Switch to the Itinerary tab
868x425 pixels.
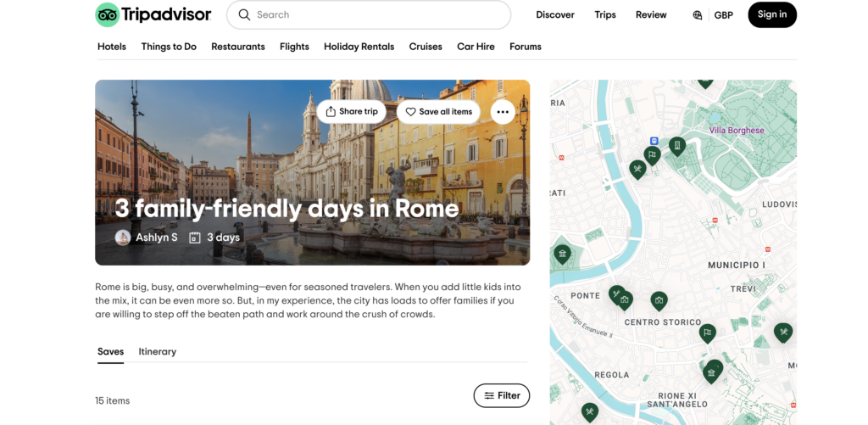[158, 351]
